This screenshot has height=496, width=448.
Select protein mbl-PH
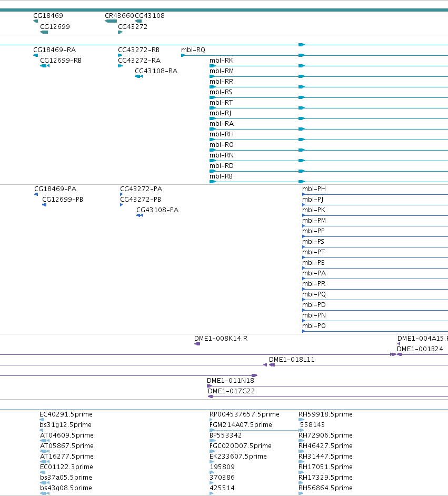(314, 189)
